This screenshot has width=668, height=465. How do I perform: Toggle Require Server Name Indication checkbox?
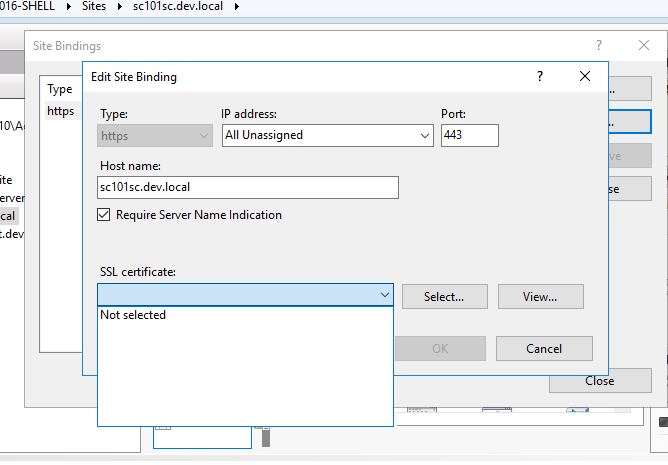(x=104, y=215)
